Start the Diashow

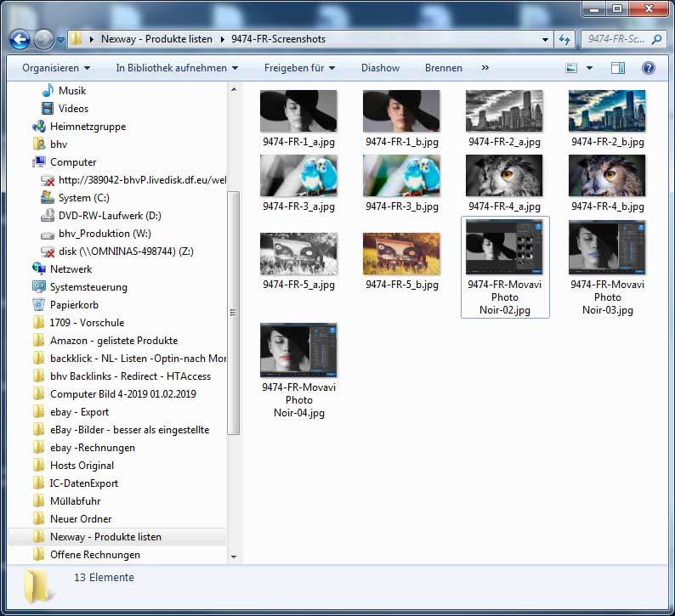pyautogui.click(x=380, y=68)
